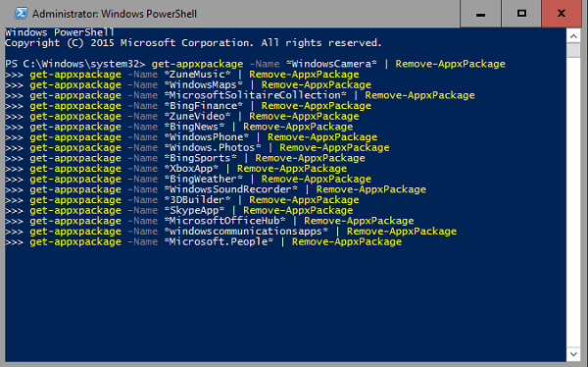The height and width of the screenshot is (367, 588).
Task: Minimize the PowerShell window
Action: tap(480, 14)
